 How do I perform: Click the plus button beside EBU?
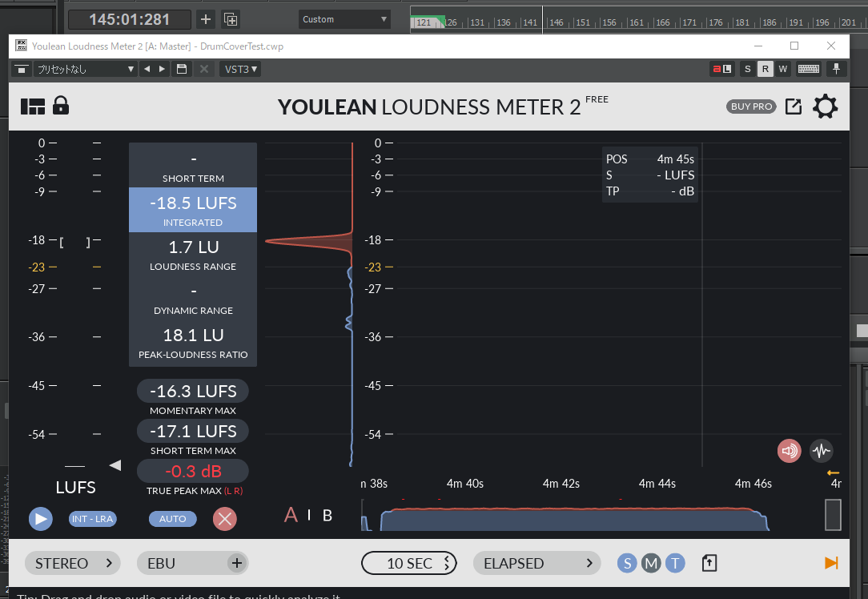[237, 564]
